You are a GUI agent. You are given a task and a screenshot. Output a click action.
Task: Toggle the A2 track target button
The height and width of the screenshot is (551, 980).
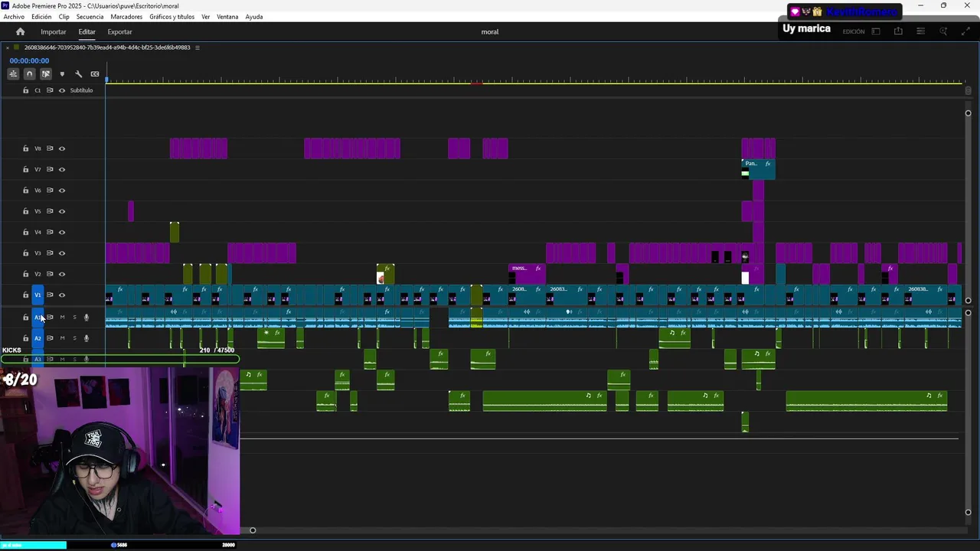click(38, 338)
